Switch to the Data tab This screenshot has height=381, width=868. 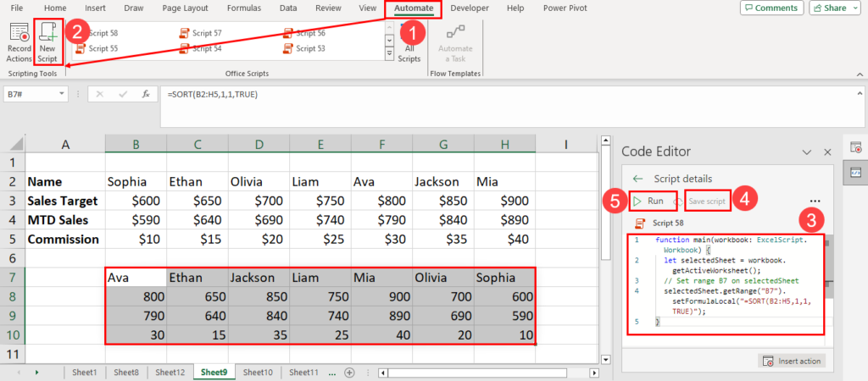[288, 8]
